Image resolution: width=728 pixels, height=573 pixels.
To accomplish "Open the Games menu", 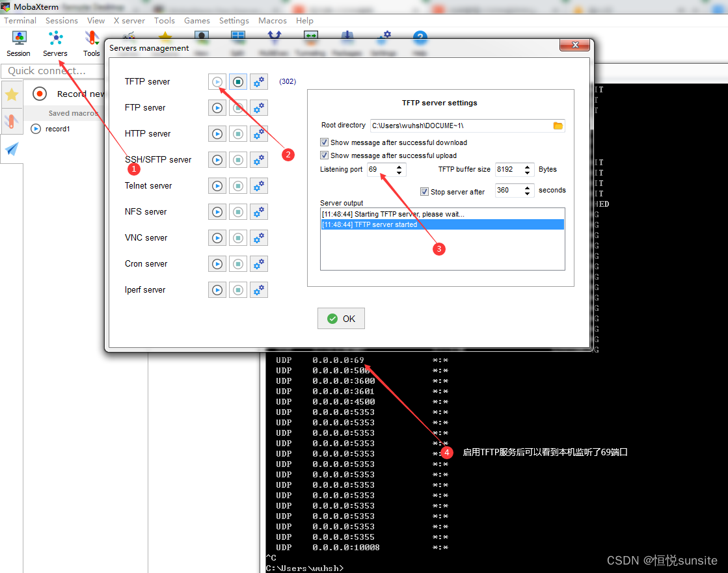I will point(197,21).
